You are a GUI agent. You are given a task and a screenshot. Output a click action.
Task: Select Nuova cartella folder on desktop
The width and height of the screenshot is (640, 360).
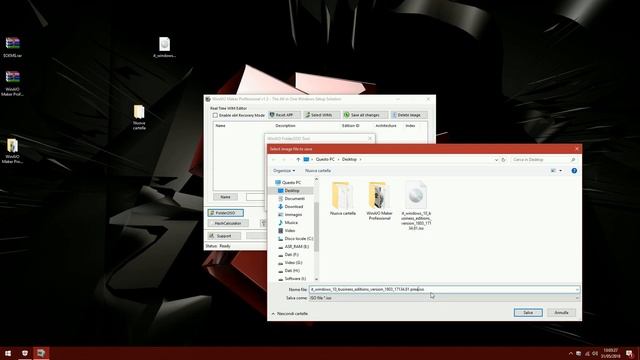[139, 117]
